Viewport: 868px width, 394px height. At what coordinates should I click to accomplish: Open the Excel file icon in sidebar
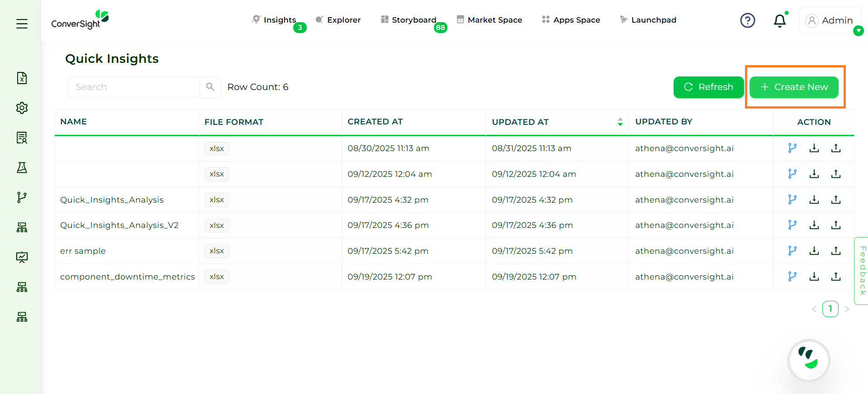22,78
